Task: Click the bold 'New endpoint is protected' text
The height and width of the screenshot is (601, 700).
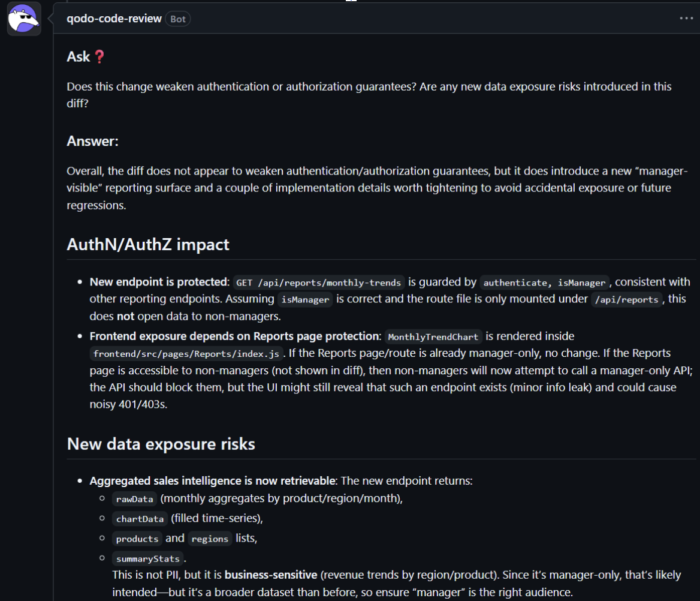Action: coord(159,282)
